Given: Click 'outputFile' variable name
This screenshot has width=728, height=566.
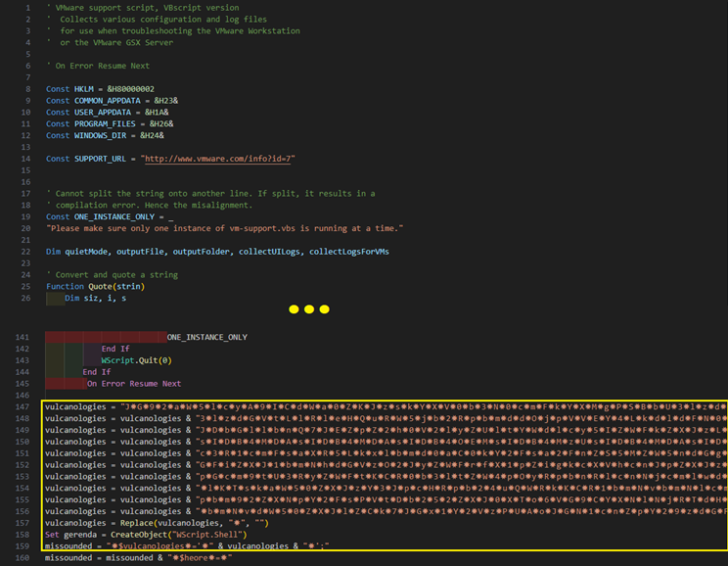Looking at the screenshot, I should tap(140, 252).
